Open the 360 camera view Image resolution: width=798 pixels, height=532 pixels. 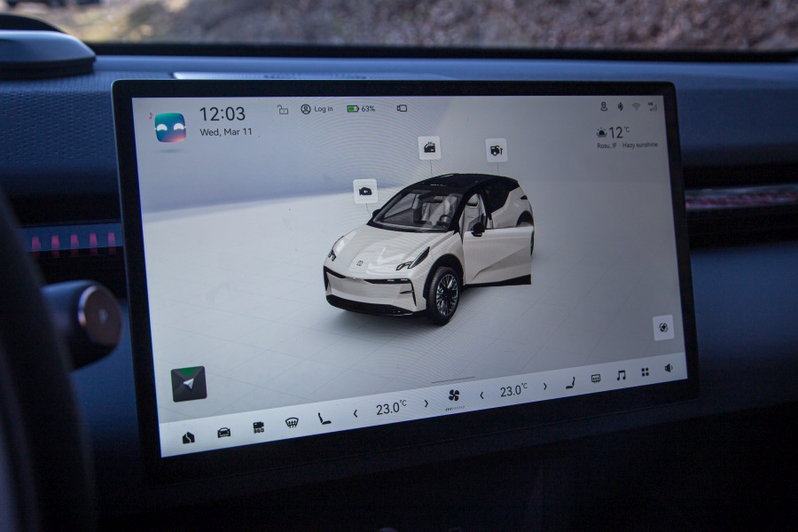259,427
